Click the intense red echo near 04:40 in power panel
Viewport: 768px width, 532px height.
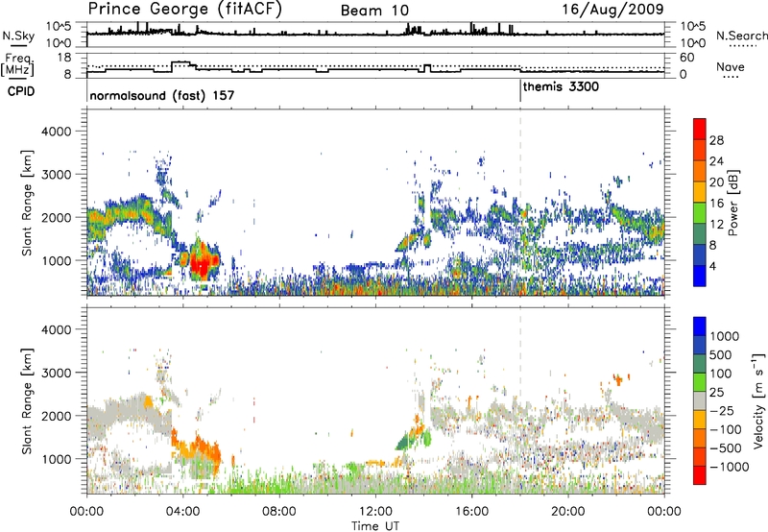[203, 263]
